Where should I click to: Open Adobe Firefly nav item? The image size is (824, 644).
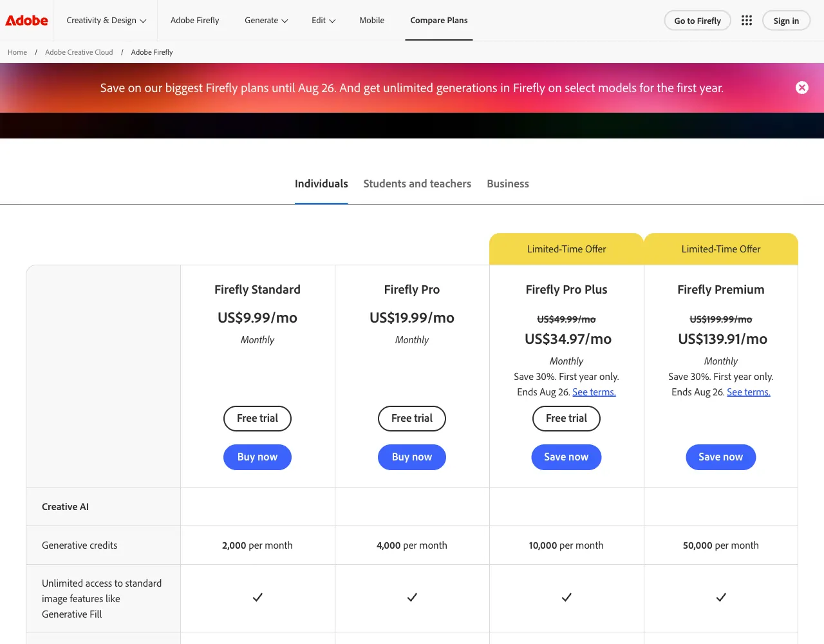(194, 21)
